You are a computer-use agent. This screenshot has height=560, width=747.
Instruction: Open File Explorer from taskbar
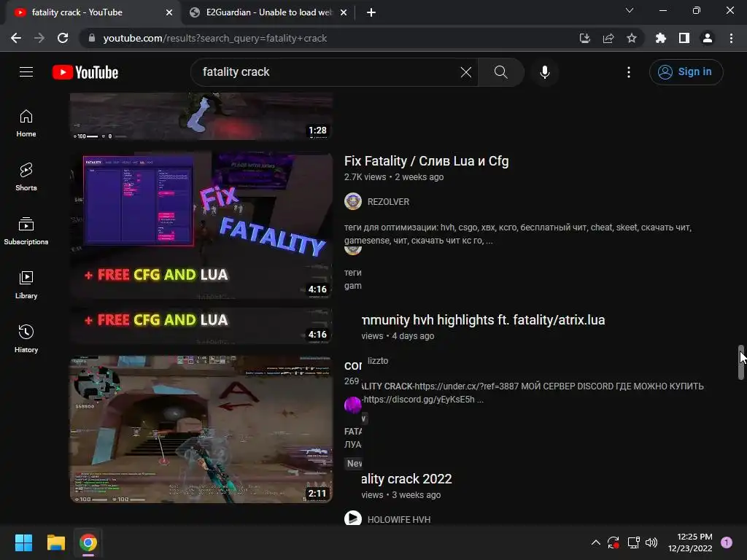pyautogui.click(x=55, y=542)
